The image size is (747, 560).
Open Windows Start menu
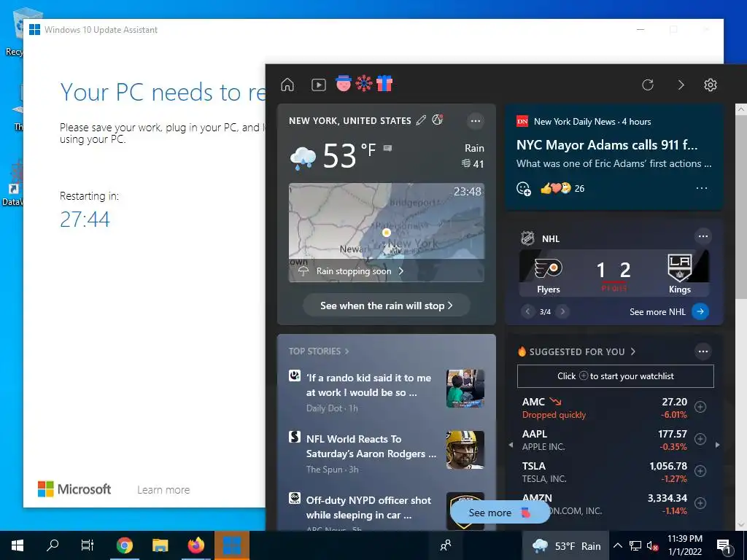coord(18,545)
